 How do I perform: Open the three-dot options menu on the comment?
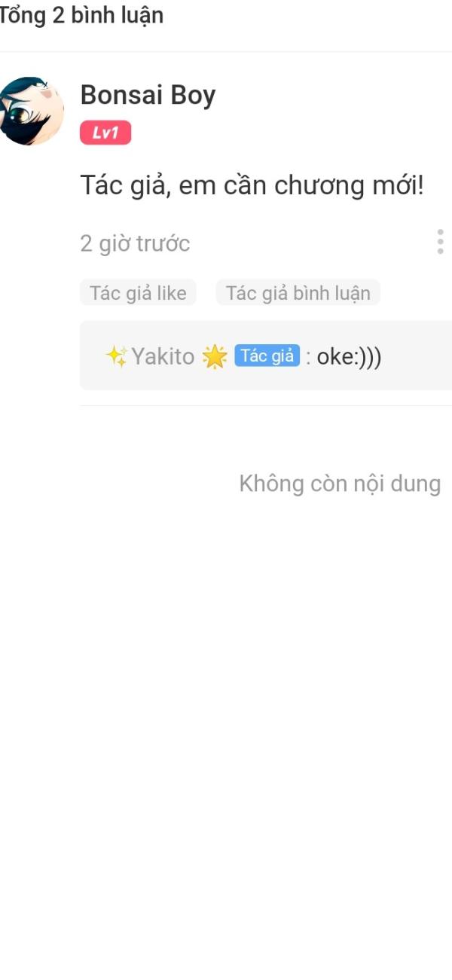click(x=440, y=242)
